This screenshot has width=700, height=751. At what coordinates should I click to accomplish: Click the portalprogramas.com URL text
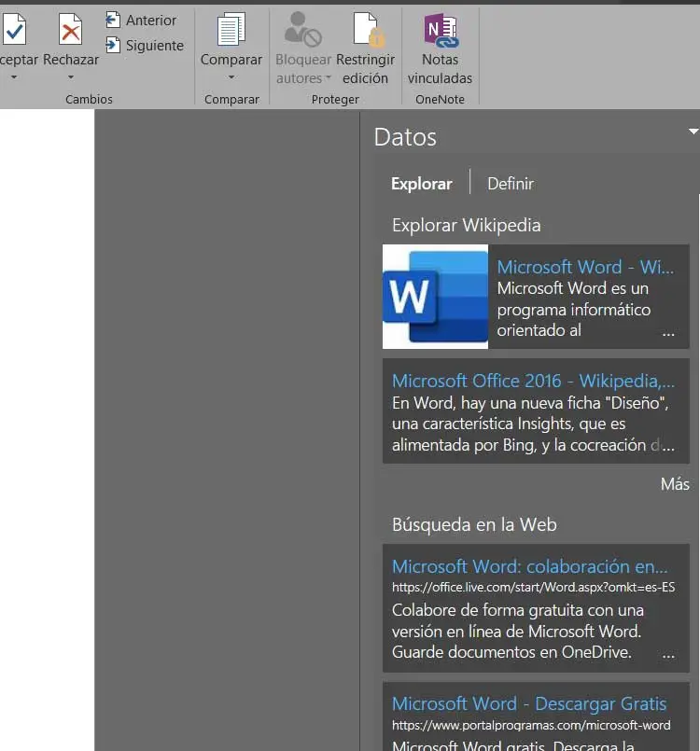pyautogui.click(x=531, y=725)
